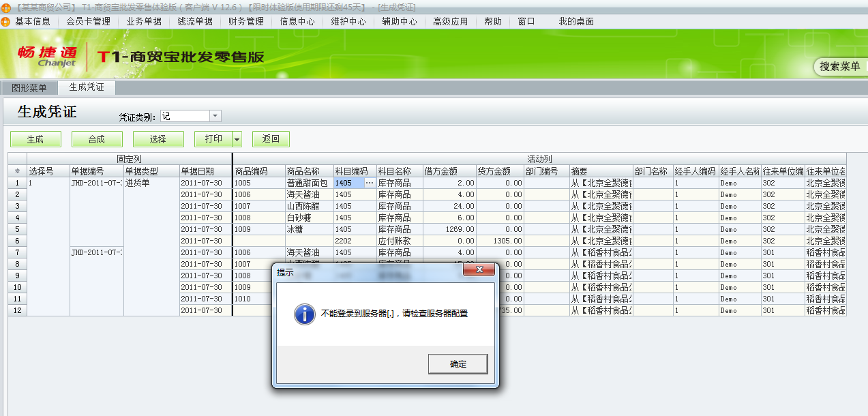Open the 财务管理 menu

click(x=245, y=21)
